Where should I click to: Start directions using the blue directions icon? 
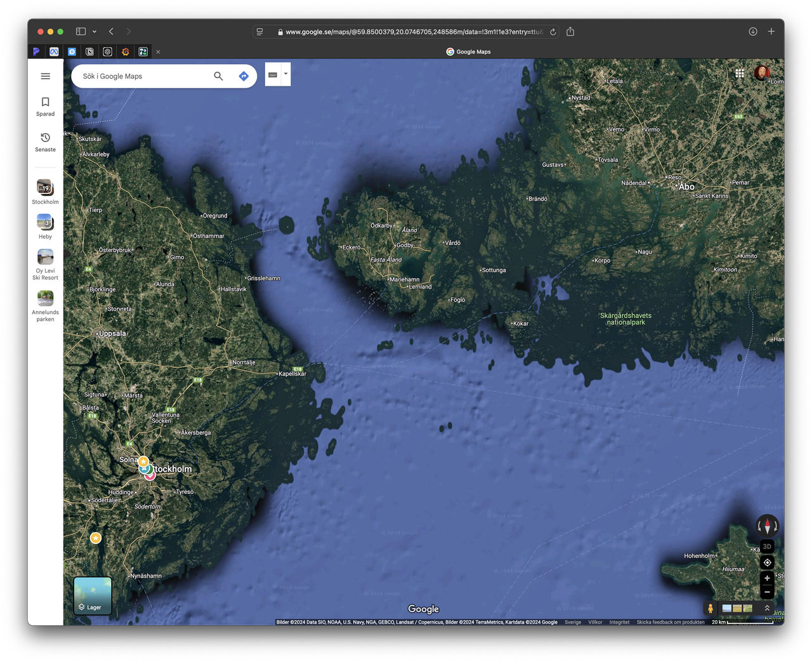point(244,76)
